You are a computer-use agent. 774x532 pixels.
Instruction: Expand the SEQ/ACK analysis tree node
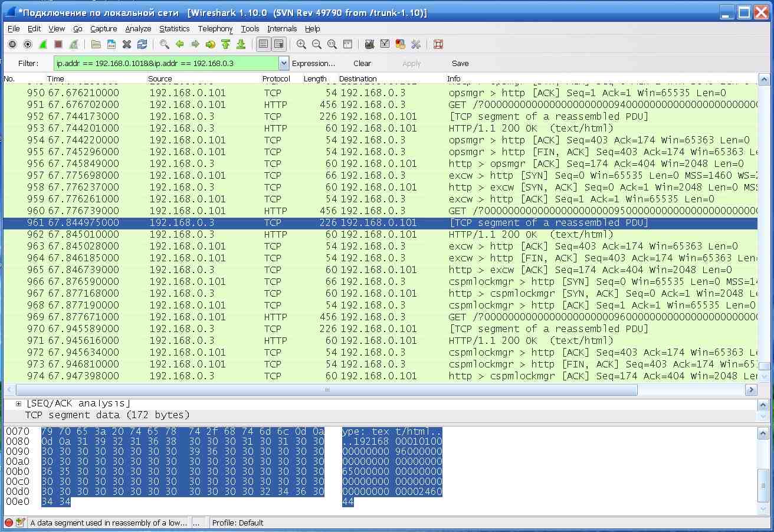coord(18,403)
